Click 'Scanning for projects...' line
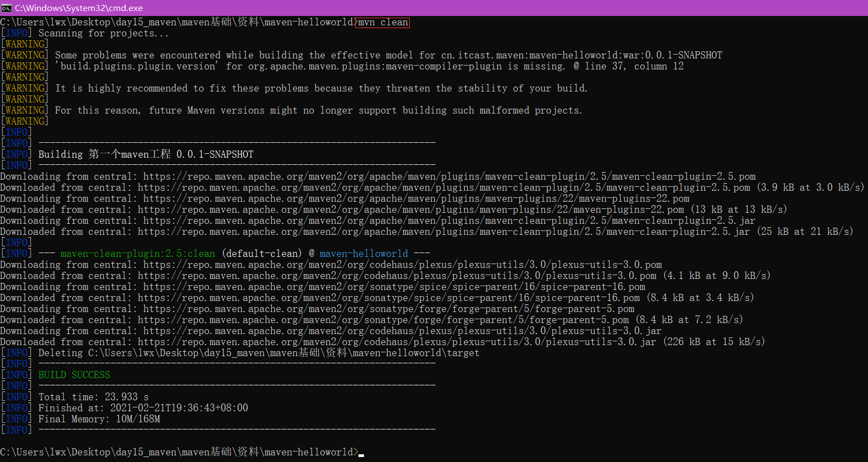The width and height of the screenshot is (868, 462). (x=104, y=34)
